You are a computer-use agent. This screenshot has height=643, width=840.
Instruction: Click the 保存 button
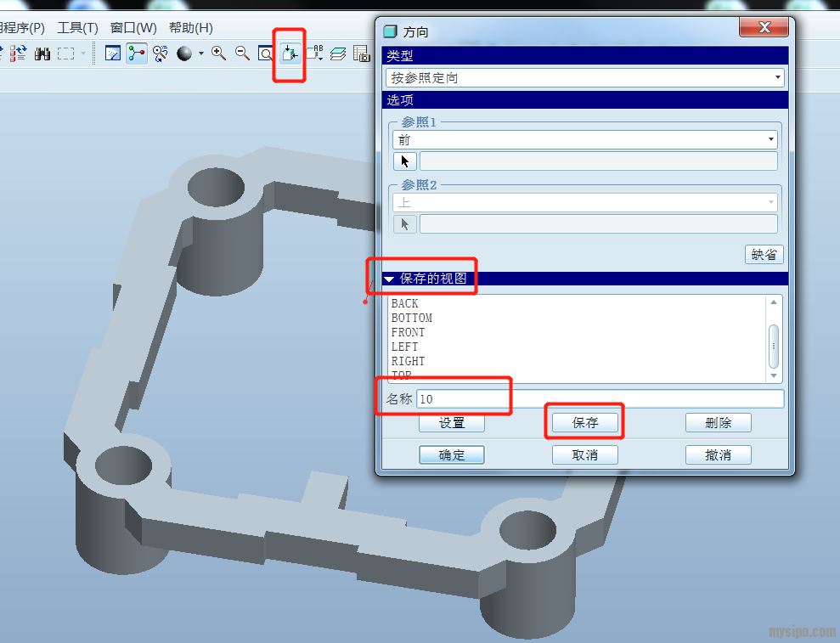[x=584, y=422]
